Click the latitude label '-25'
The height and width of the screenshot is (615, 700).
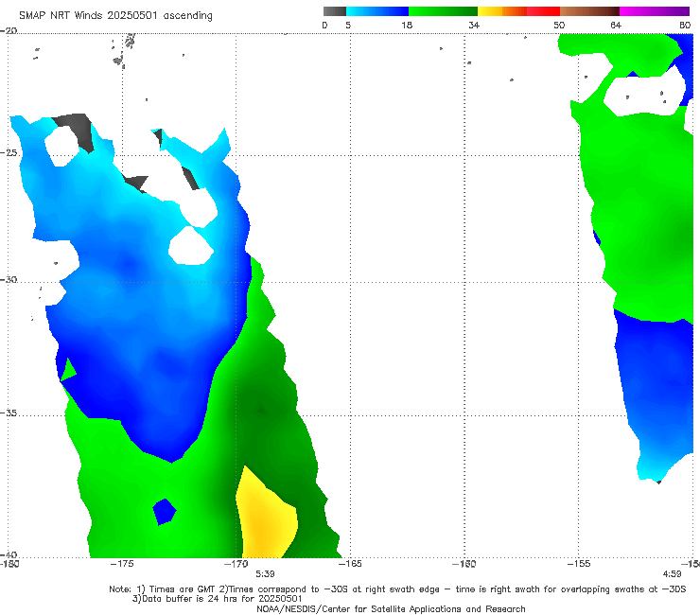pyautogui.click(x=9, y=153)
